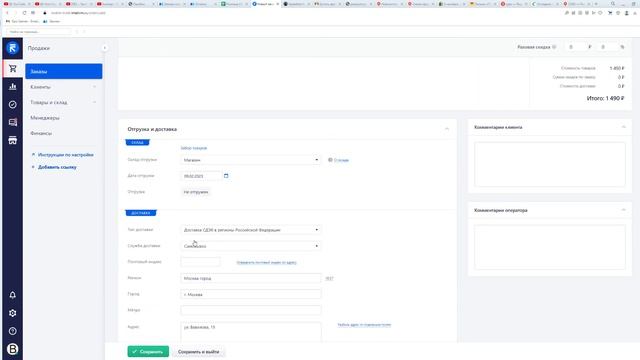Open the analytics bar chart icon

[13, 87]
